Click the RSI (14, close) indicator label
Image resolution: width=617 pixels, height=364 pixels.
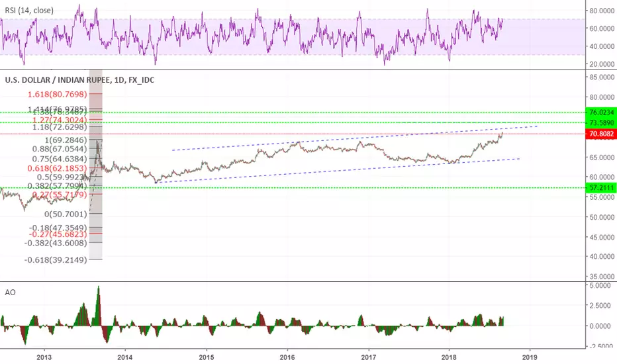29,11
